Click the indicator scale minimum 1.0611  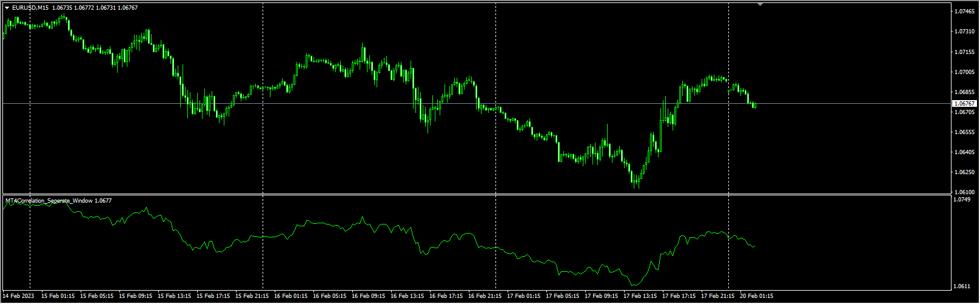[962, 286]
